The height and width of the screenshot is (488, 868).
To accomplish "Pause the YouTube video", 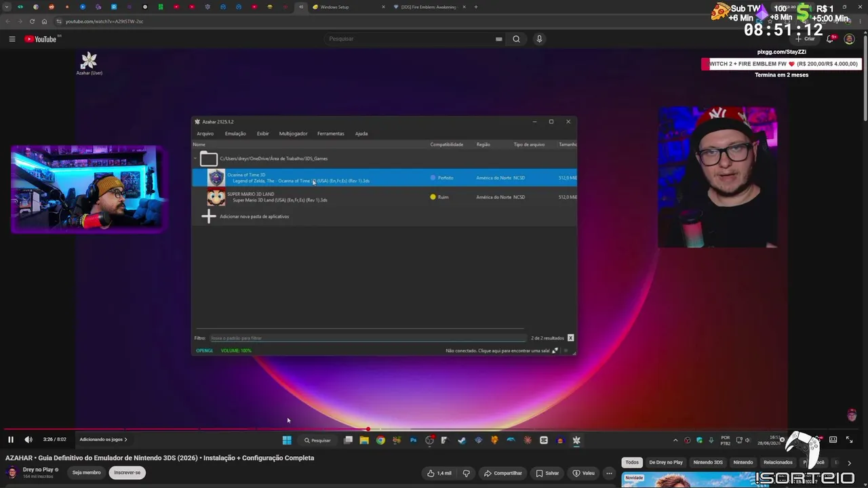I will [11, 439].
